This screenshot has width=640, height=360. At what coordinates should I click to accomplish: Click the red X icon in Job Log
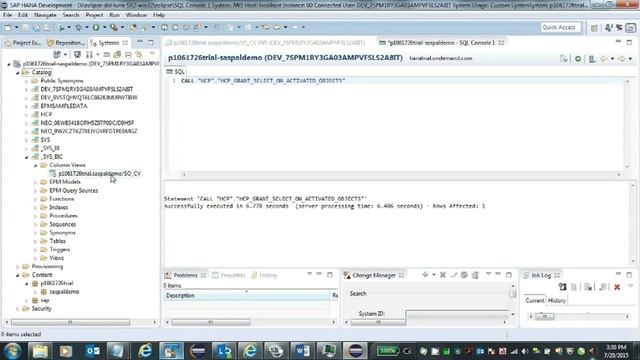click(x=617, y=287)
